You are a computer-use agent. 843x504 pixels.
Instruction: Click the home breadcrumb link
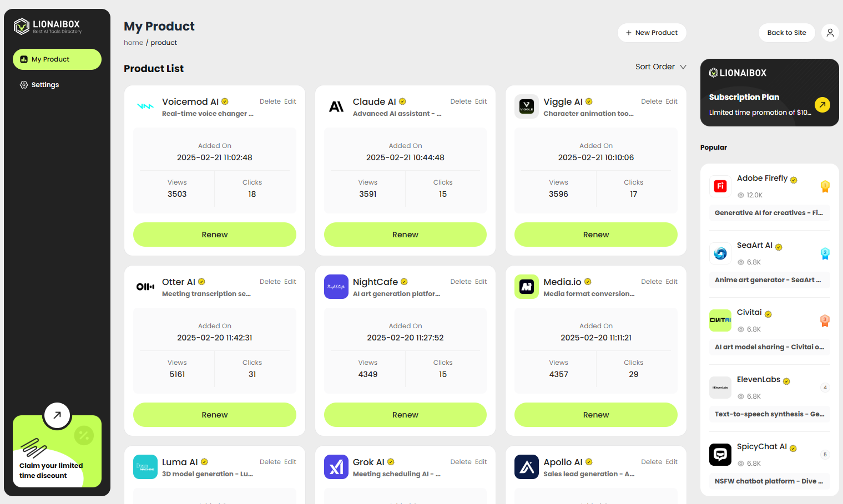coord(133,43)
